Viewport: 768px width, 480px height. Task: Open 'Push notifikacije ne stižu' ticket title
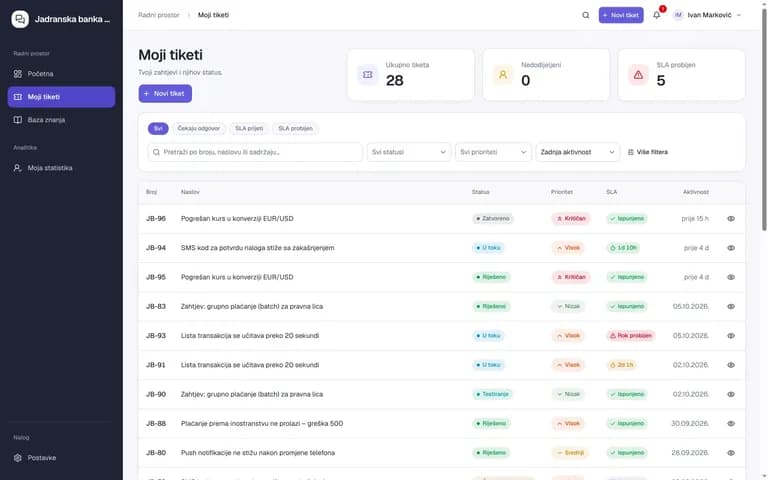[x=258, y=453]
